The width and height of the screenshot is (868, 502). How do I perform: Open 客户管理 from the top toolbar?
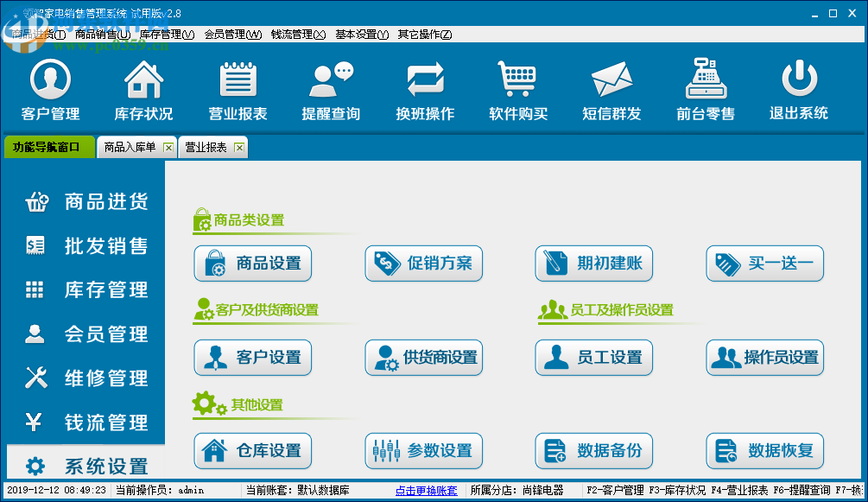49,89
